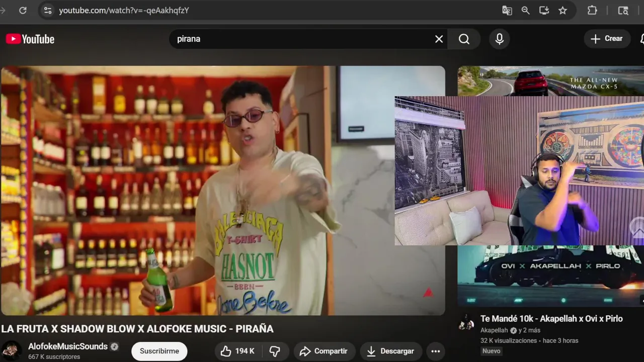Click the '32 K visualizaciones' text
The height and width of the screenshot is (362, 644).
[x=509, y=340]
